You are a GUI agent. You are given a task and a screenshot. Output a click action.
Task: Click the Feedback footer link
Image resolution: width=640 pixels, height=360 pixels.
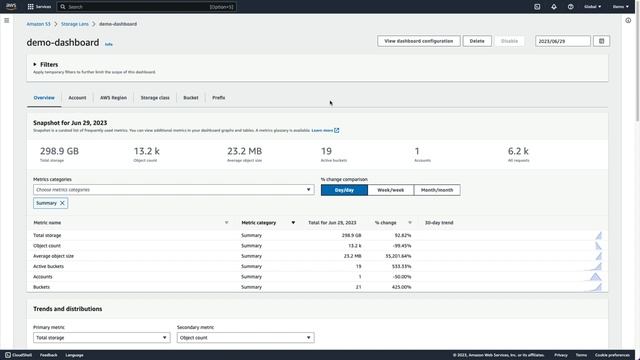(49, 355)
